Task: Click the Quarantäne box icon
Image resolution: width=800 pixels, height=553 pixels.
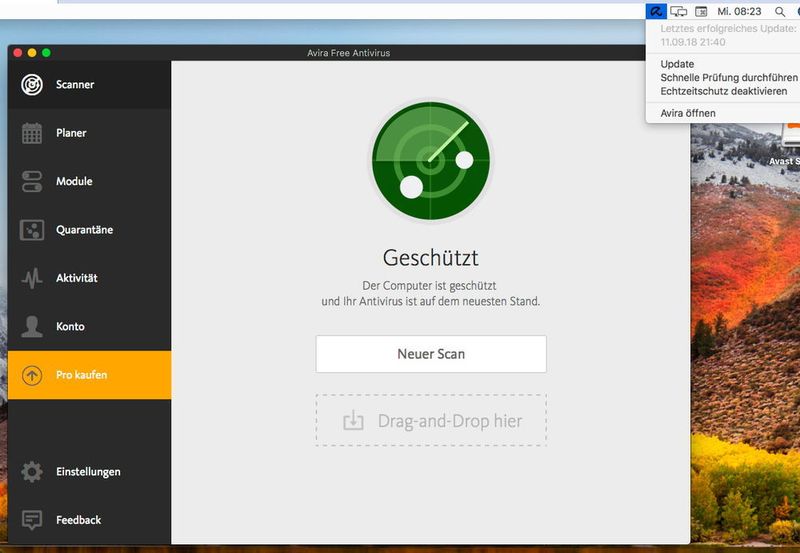Action: point(32,230)
